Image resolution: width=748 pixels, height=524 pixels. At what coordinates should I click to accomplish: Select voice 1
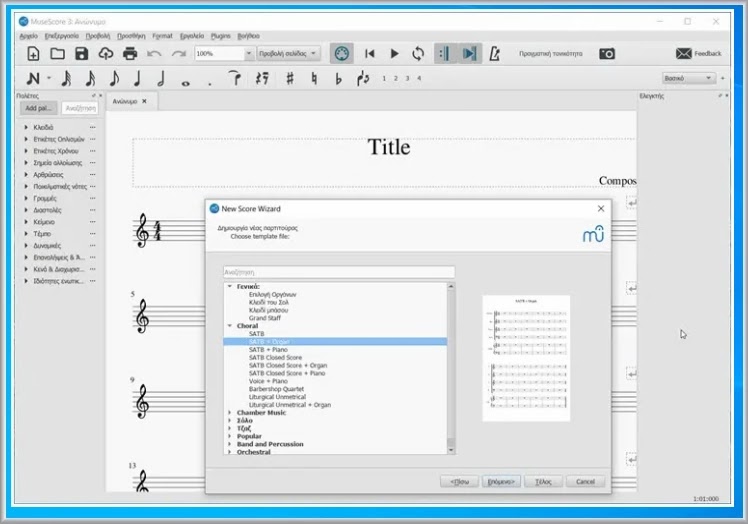384,78
